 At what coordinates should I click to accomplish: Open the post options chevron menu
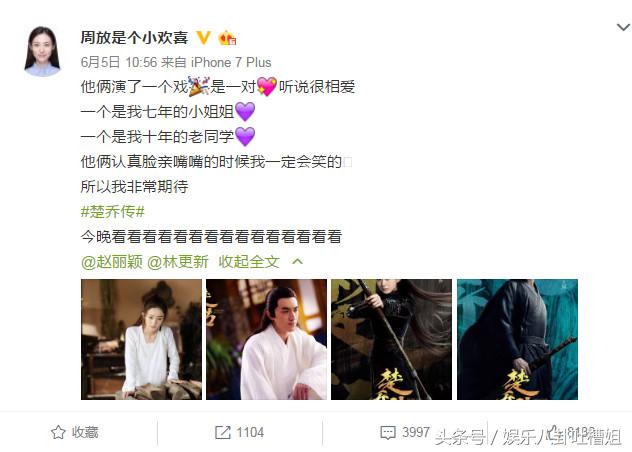coord(623,27)
